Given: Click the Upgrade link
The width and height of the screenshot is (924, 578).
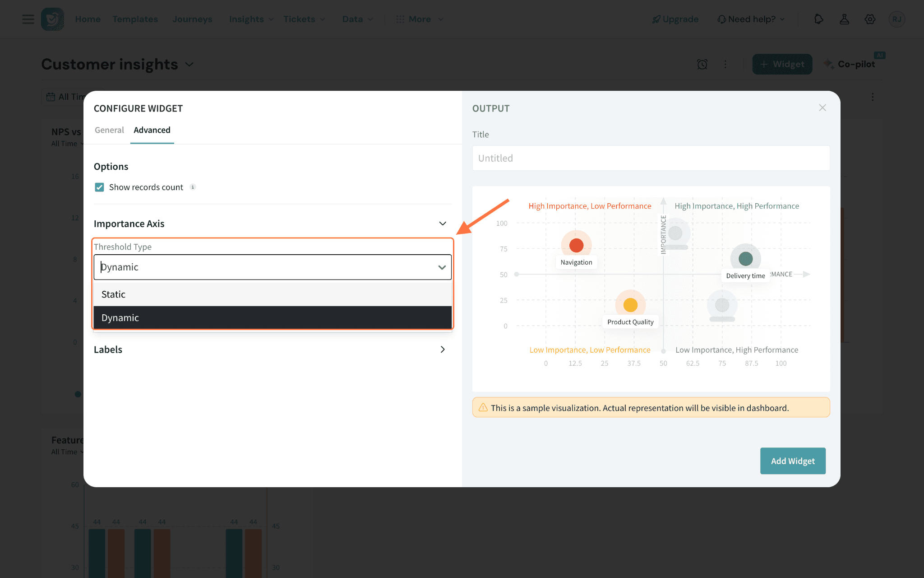Looking at the screenshot, I should (x=675, y=19).
